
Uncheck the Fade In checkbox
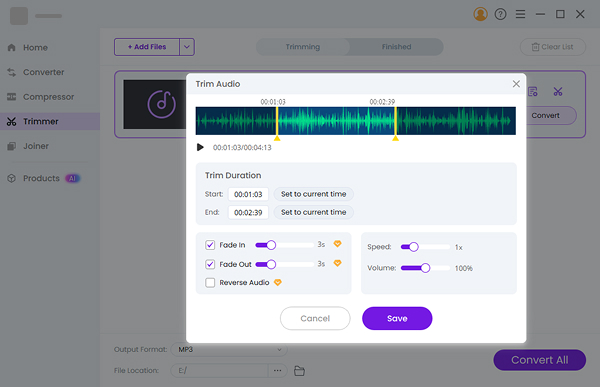tap(210, 245)
